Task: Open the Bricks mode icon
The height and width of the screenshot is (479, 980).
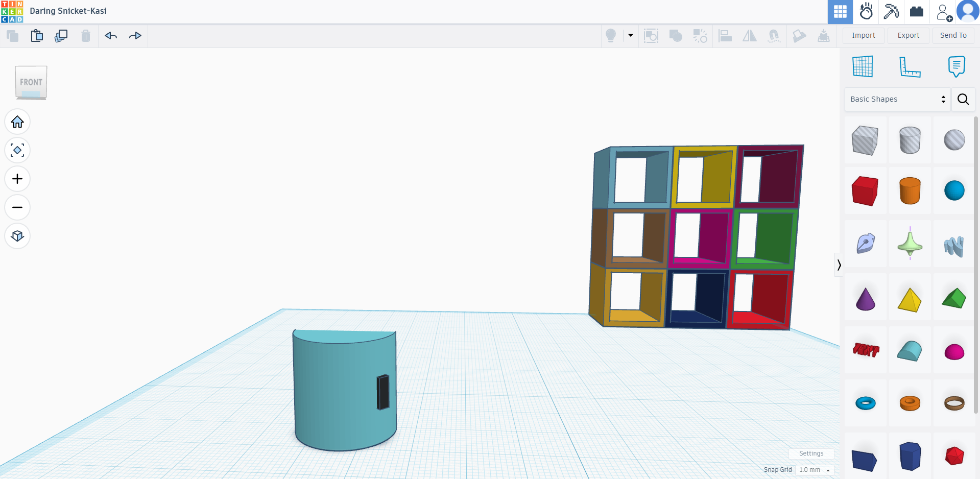Action: click(917, 12)
